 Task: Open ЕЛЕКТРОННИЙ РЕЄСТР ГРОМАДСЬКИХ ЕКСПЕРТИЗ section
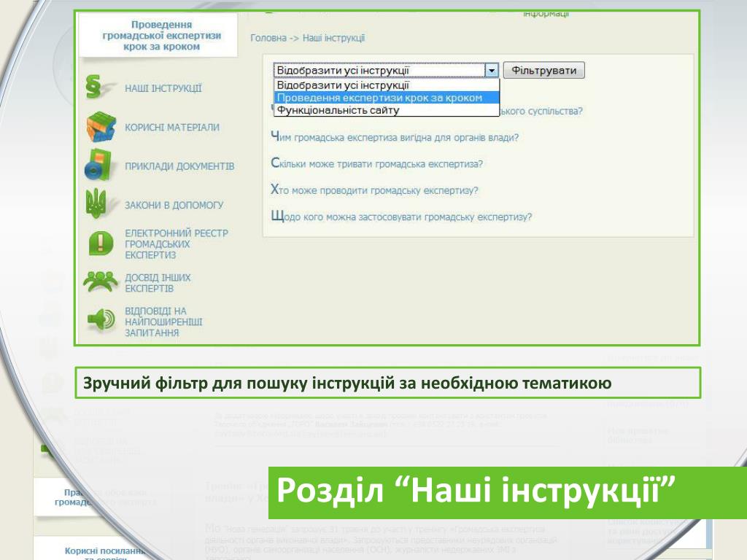click(x=177, y=244)
